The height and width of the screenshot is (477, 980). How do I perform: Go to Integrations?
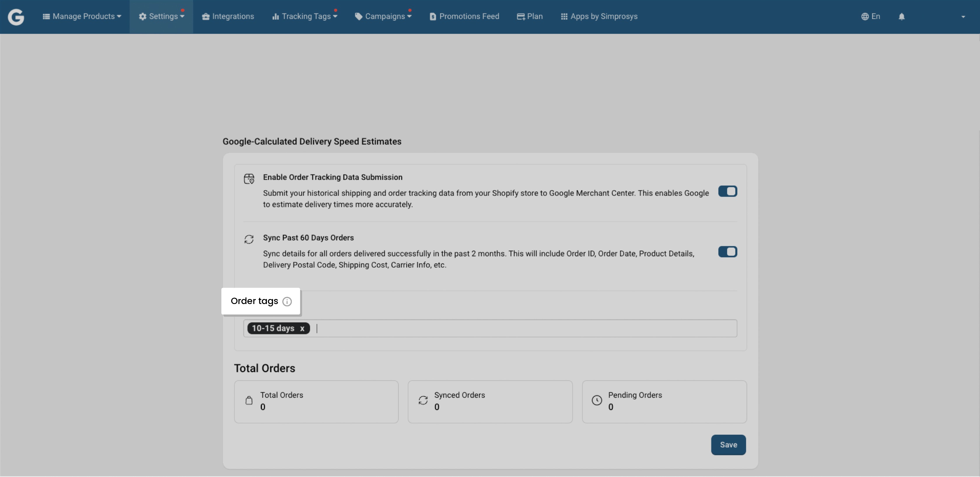(228, 16)
